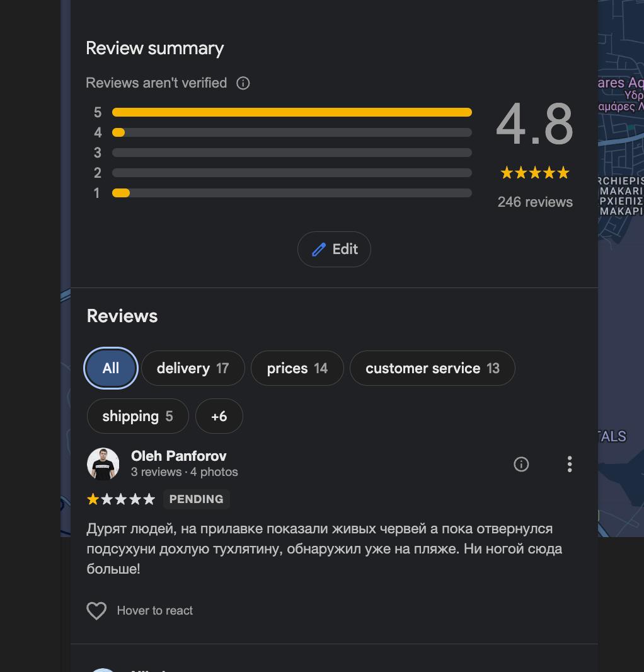Expand the "+6" more topics chip
Image resolution: width=644 pixels, height=672 pixels.
219,416
